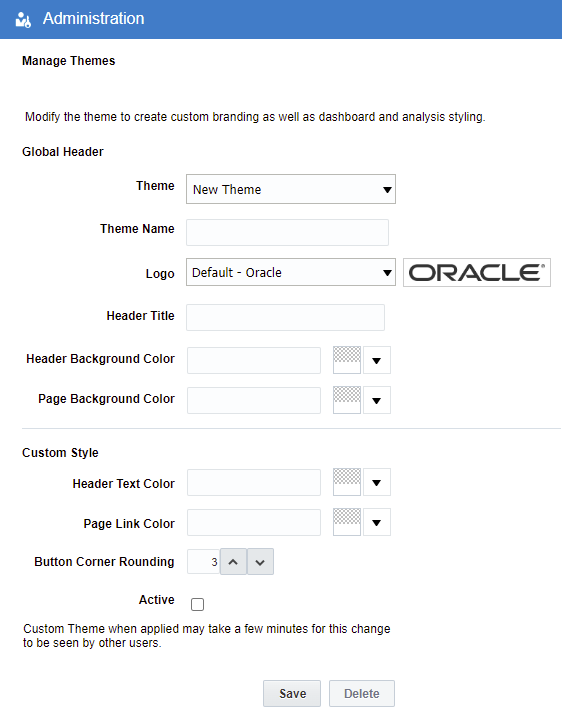Viewport: 562px width, 721px height.
Task: Expand Page Link Color picker arrow
Action: click(377, 522)
